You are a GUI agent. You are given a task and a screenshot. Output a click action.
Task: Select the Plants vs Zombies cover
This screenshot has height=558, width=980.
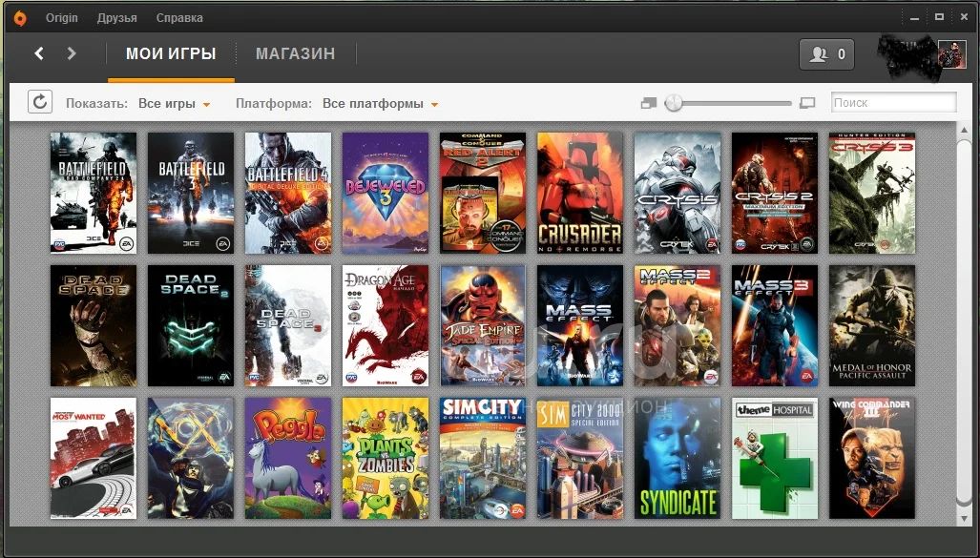click(386, 458)
